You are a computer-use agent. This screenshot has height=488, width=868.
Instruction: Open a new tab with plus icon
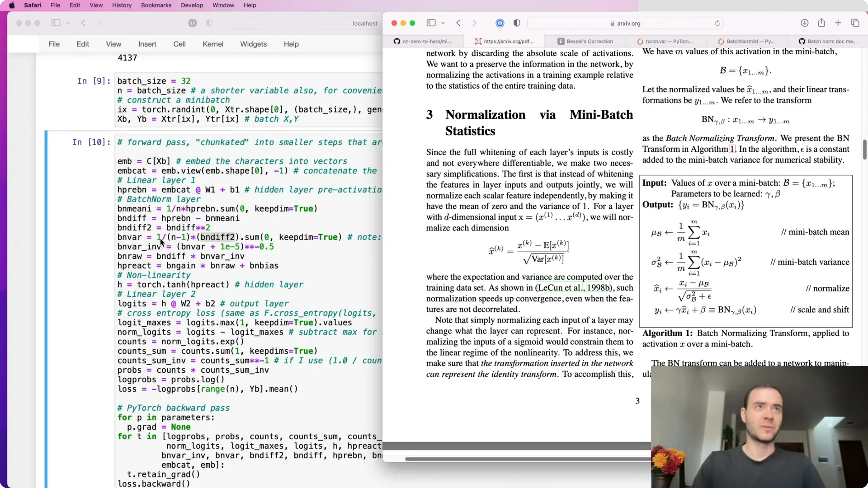(x=838, y=23)
